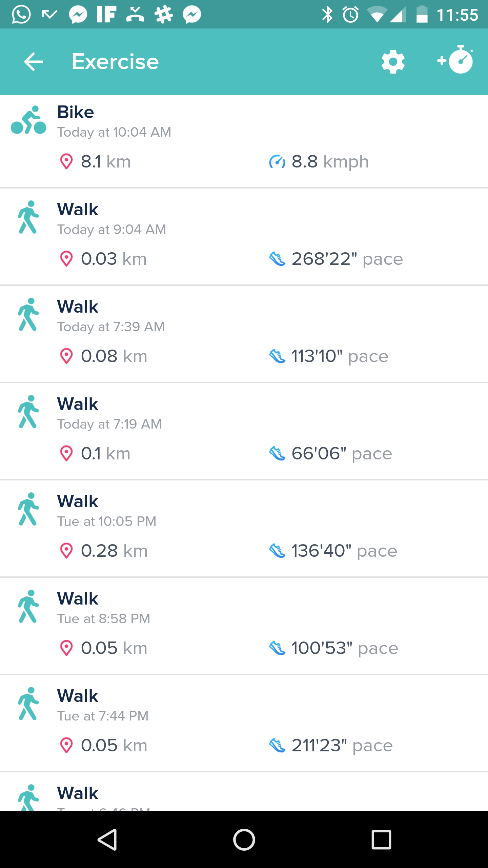The height and width of the screenshot is (868, 488).
Task: Select the Walk from Tue at 10:05 PM
Action: (x=244, y=529)
